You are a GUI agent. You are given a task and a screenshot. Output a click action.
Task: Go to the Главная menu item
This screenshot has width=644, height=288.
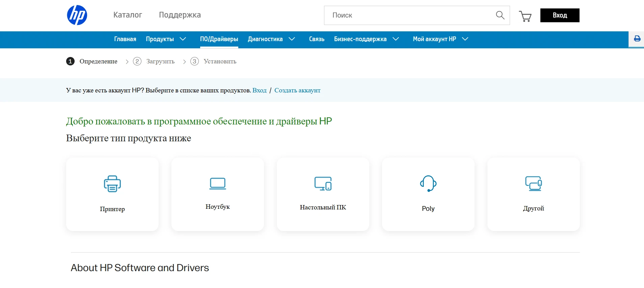[125, 39]
